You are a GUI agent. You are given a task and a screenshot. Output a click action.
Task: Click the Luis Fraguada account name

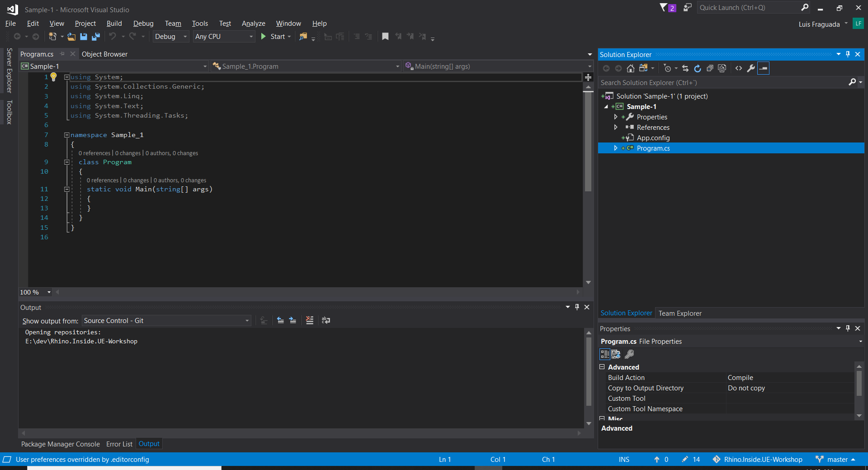[x=819, y=24]
